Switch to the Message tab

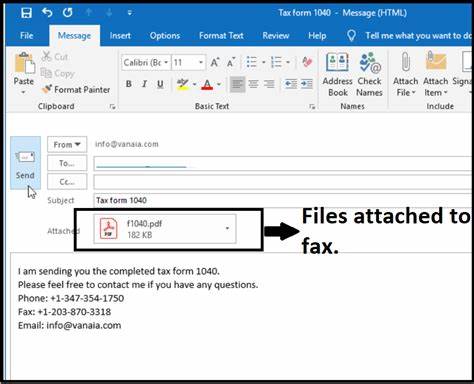point(74,36)
